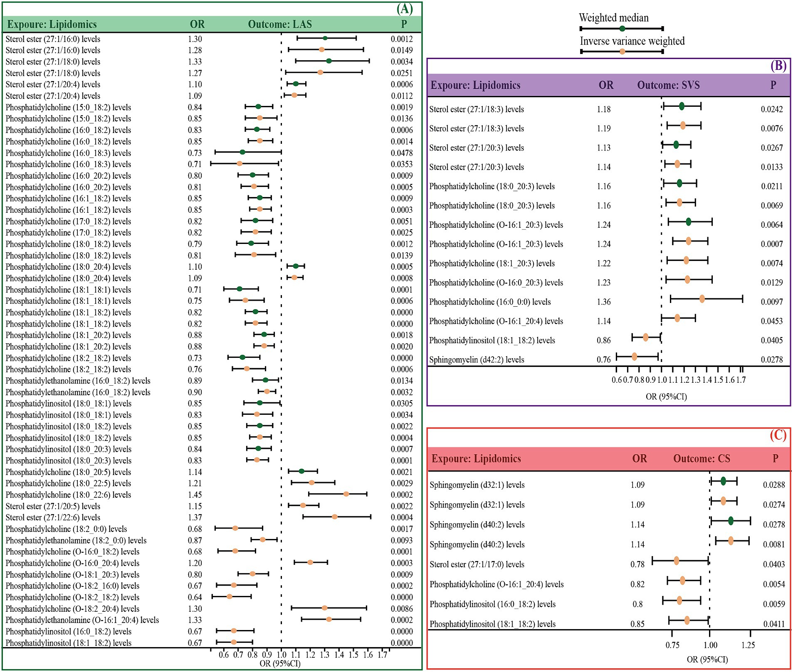Click the 'OR (95%CI)' axis label in panel B
Image resolution: width=793 pixels, height=672 pixels.
point(666,396)
